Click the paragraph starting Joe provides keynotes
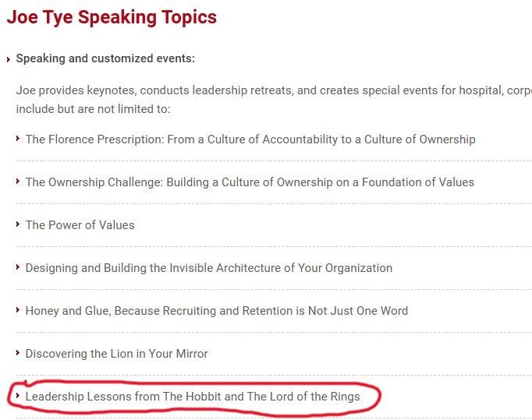532x420 pixels. (274, 100)
